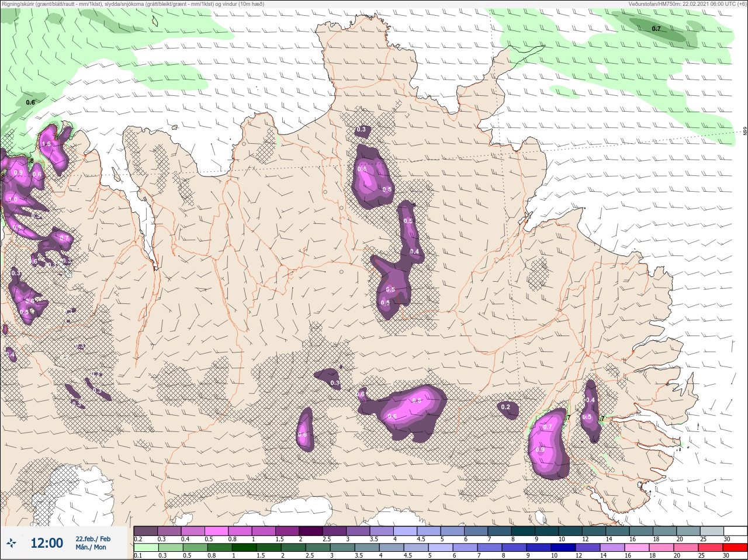Viewport: 748px width, 560px height.
Task: Click the 0.6 value in the green offshore area
Action: tap(30, 102)
